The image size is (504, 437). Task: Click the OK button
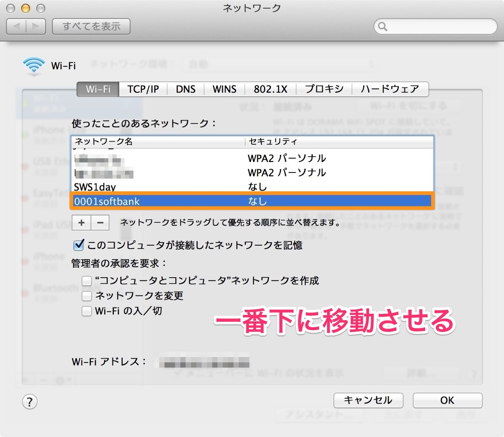(447, 400)
